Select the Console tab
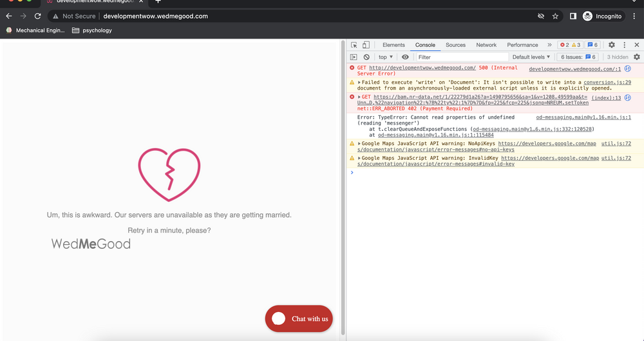 pyautogui.click(x=425, y=45)
